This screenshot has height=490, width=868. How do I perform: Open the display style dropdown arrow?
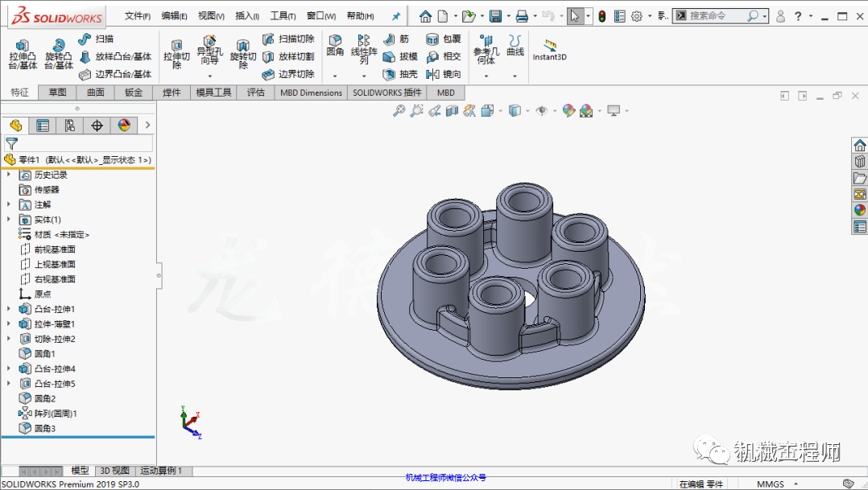[527, 111]
